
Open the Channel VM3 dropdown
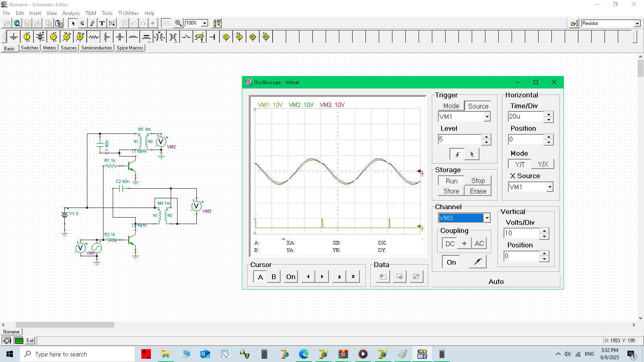click(x=487, y=218)
